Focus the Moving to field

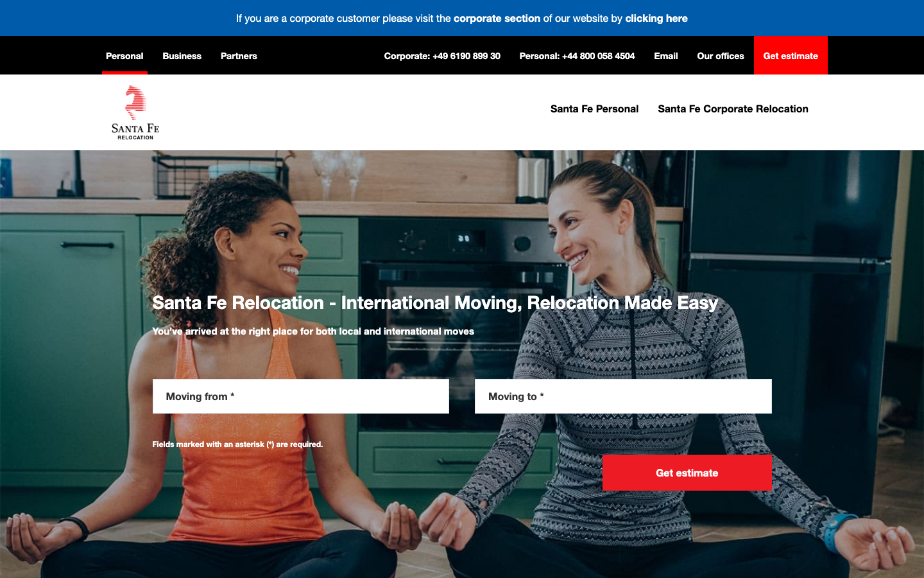(623, 396)
